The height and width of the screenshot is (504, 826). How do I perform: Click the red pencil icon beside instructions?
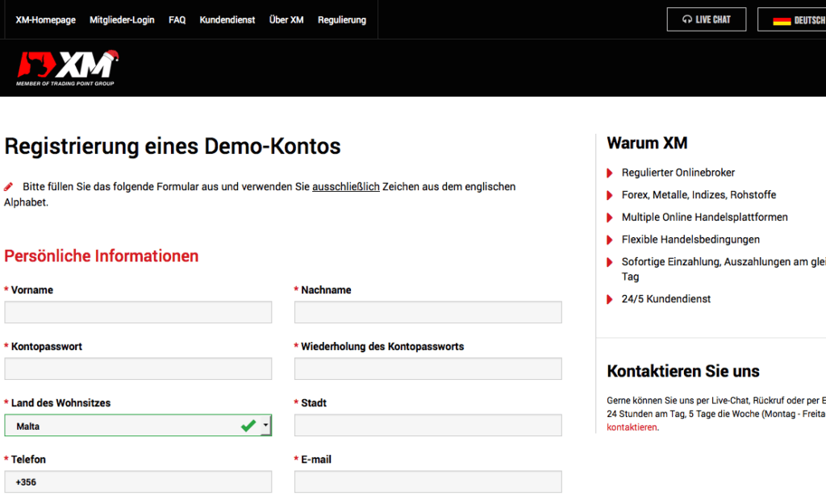pyautogui.click(x=8, y=187)
